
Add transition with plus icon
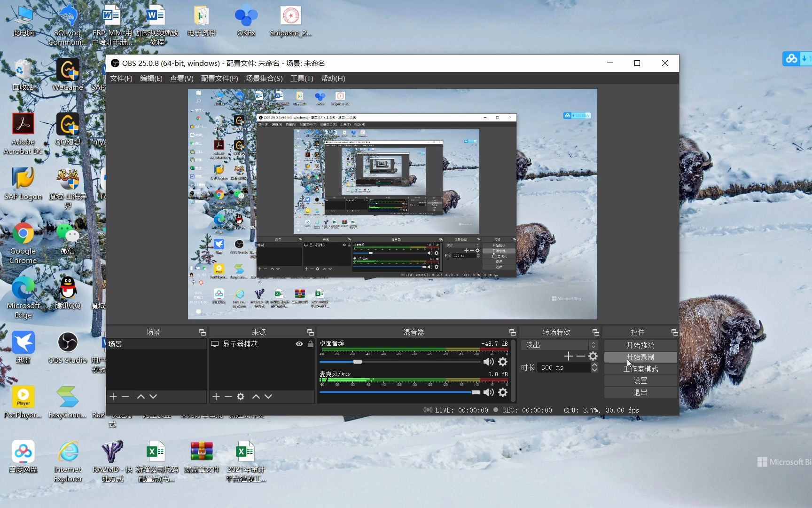pyautogui.click(x=569, y=357)
